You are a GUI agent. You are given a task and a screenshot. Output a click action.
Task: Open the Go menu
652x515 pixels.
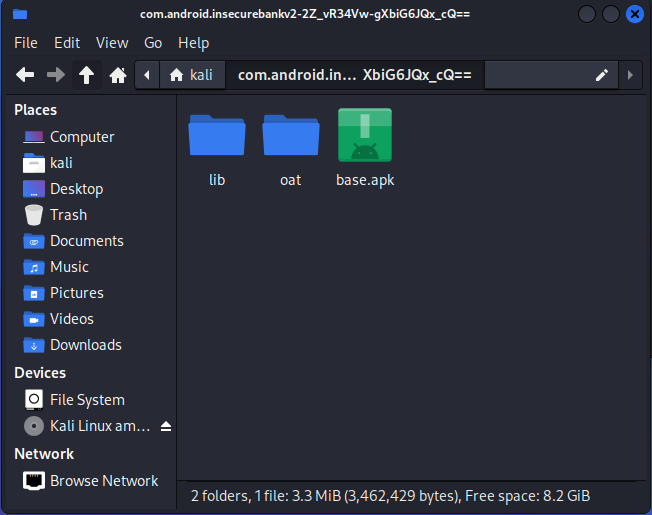pos(153,43)
